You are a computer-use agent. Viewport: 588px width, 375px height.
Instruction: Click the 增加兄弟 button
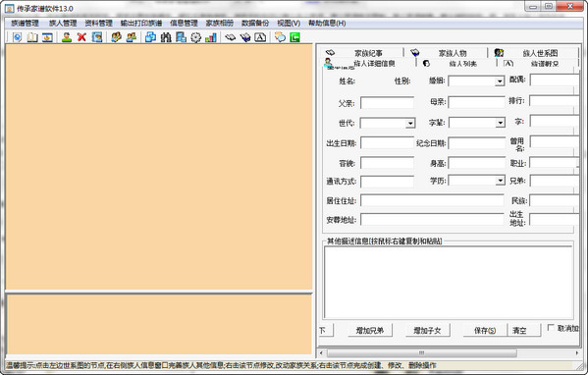[370, 331]
